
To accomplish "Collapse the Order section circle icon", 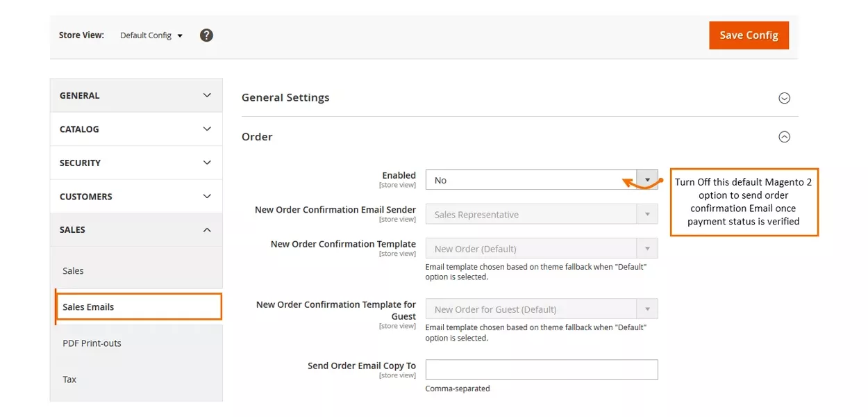I will 784,137.
